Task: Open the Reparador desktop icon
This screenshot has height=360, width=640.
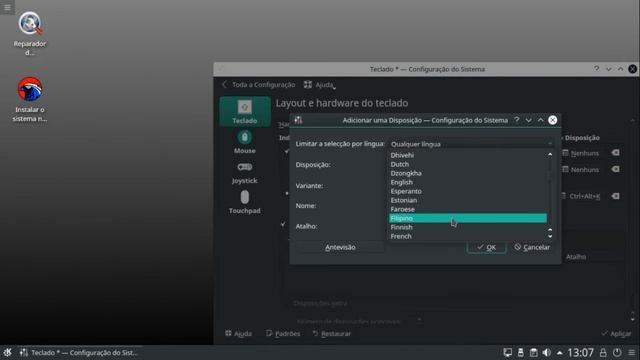Action: (x=30, y=34)
